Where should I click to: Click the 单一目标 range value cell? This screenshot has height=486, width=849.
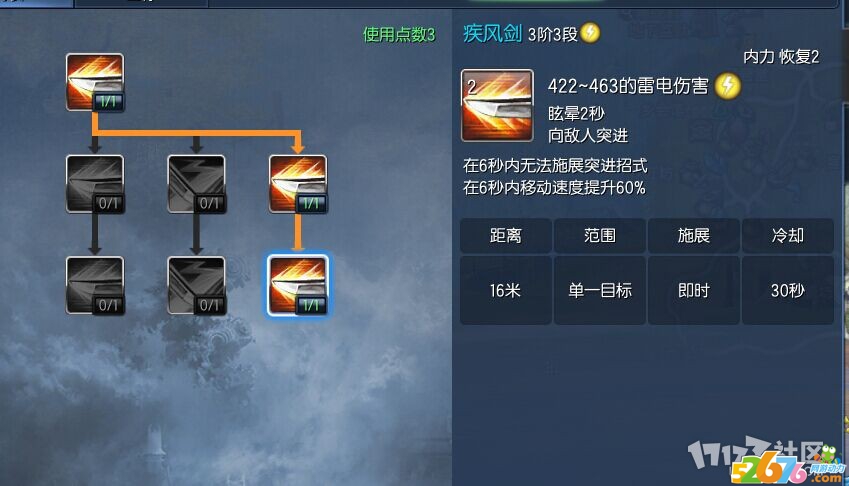[x=600, y=291]
